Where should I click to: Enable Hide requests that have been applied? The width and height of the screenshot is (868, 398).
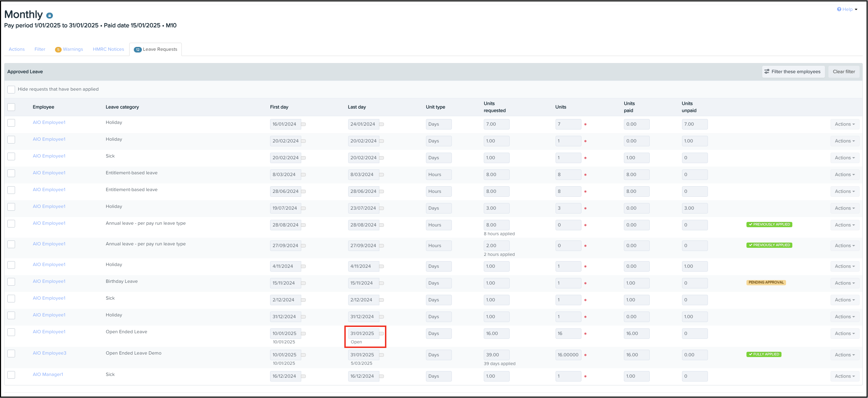tap(11, 90)
